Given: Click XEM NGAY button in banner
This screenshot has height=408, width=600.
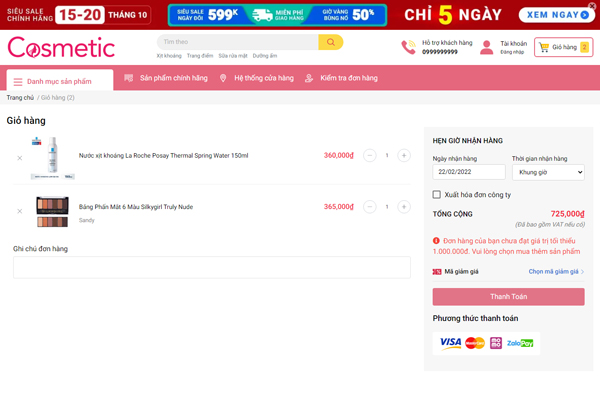Looking at the screenshot, I should pyautogui.click(x=557, y=15).
